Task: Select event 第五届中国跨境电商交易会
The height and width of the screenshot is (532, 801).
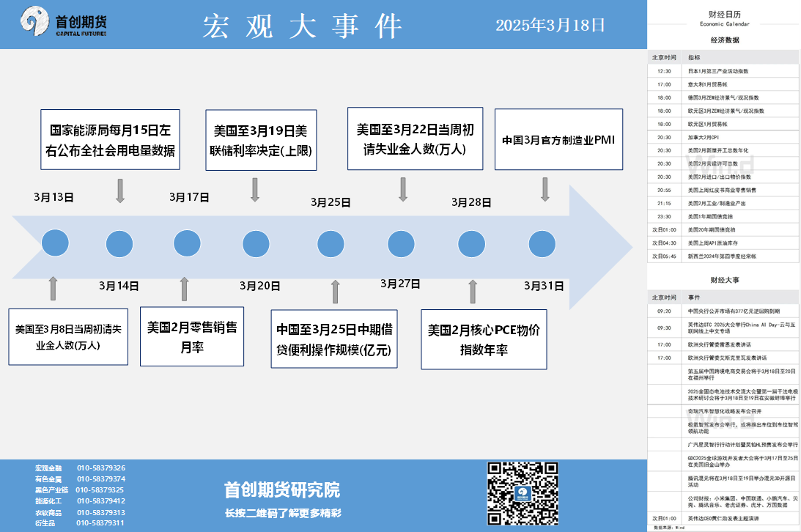Action: click(x=723, y=374)
